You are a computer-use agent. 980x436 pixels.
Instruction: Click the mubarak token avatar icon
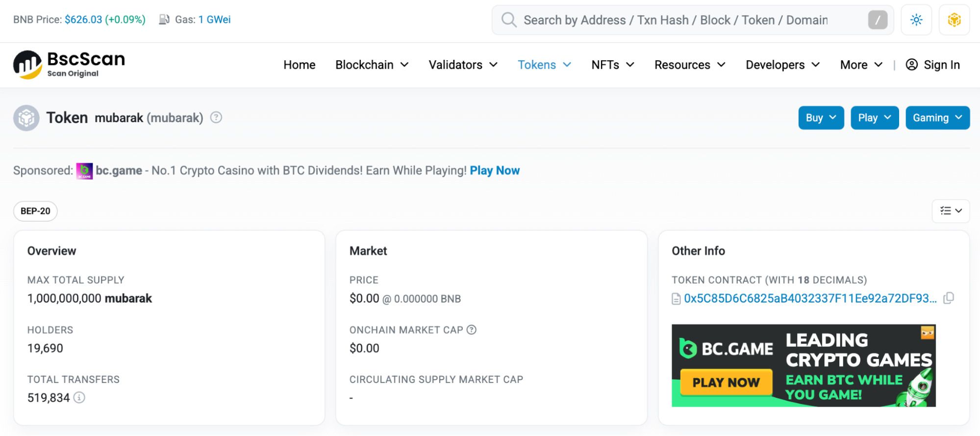[x=26, y=118]
